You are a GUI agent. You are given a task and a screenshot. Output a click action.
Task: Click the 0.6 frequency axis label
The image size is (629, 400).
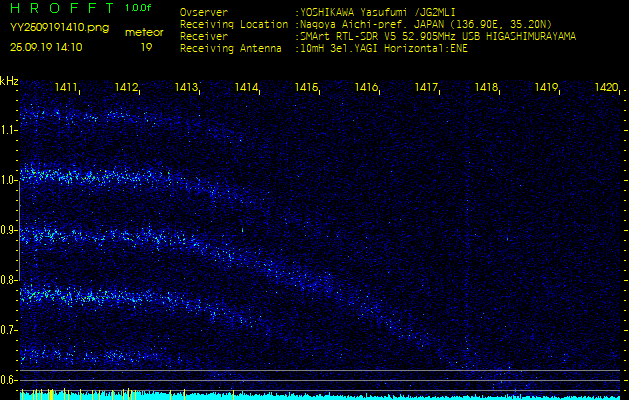[x=10, y=380]
